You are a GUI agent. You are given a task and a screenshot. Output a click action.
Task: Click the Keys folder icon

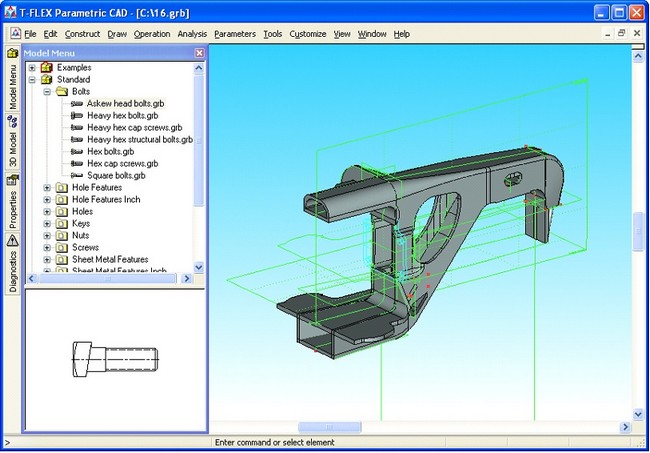[x=62, y=224]
